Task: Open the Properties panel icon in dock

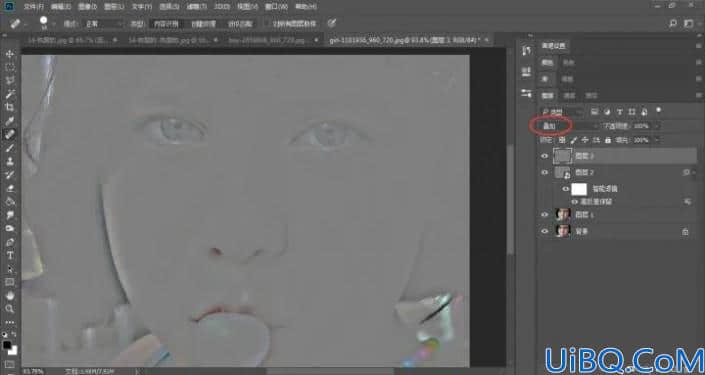Action: click(526, 72)
